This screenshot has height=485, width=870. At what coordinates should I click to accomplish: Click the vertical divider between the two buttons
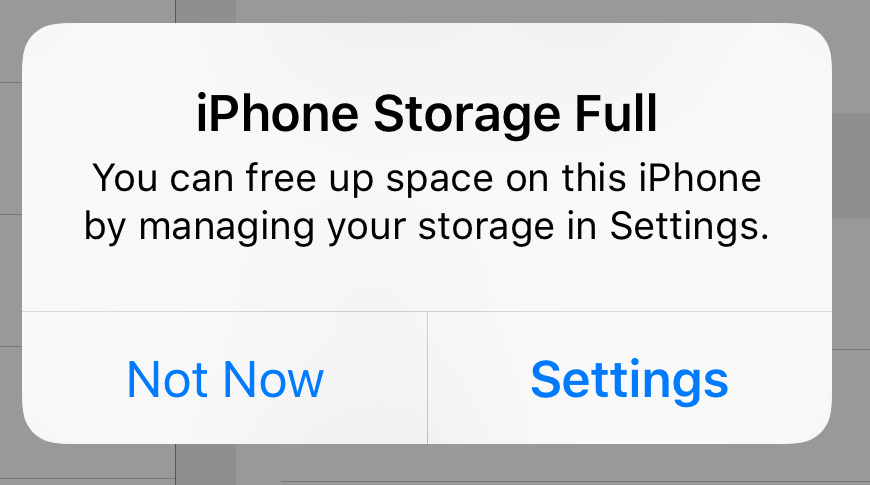click(427, 378)
